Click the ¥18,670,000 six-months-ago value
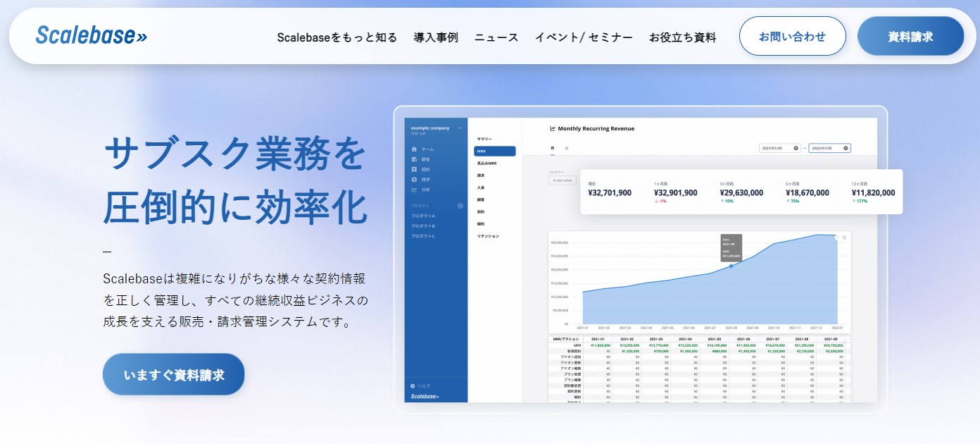980x444 pixels. pos(808,192)
